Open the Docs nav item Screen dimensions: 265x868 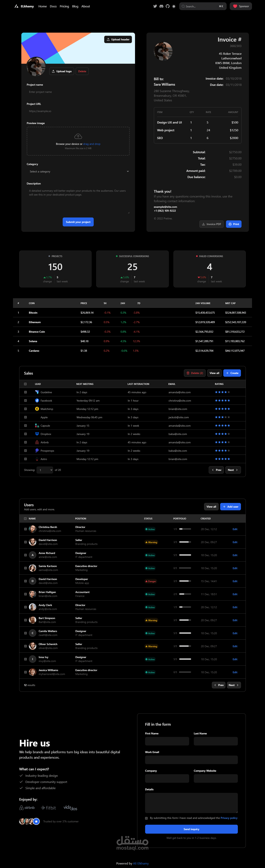pos(53,6)
